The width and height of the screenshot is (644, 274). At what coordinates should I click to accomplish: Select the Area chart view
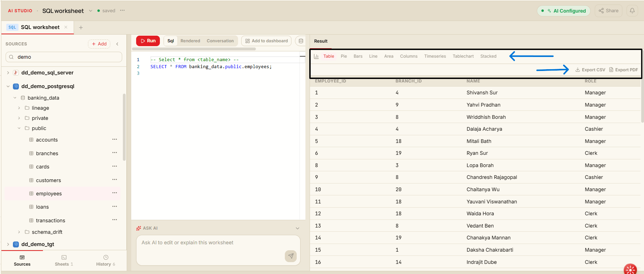tap(389, 56)
